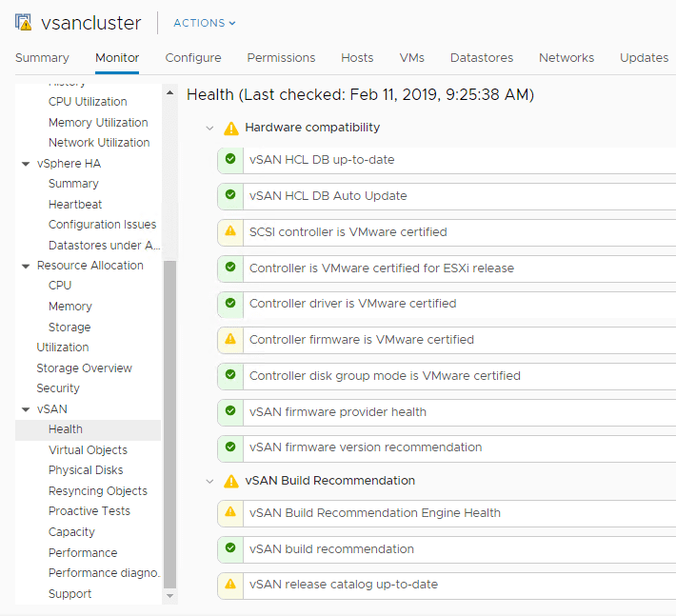Select SCSI controller is VMware certified test
The height and width of the screenshot is (616, 676).
[x=447, y=232]
